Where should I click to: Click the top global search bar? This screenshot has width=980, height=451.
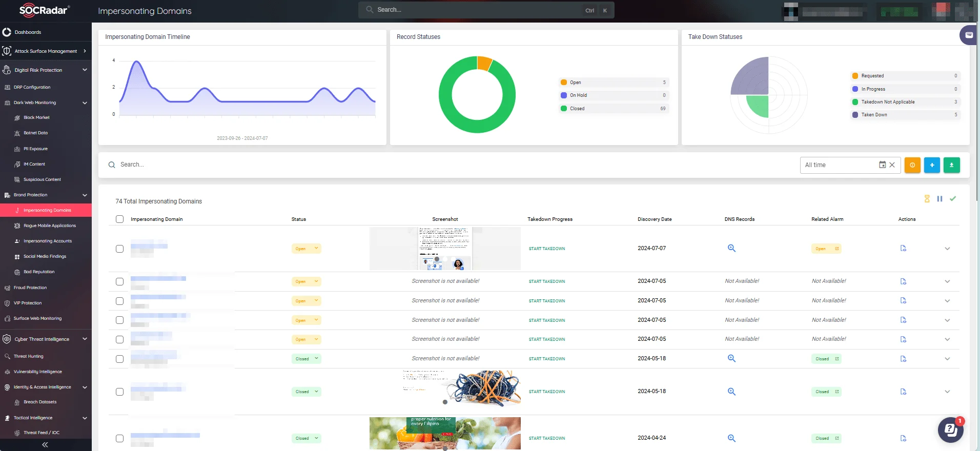[486, 10]
